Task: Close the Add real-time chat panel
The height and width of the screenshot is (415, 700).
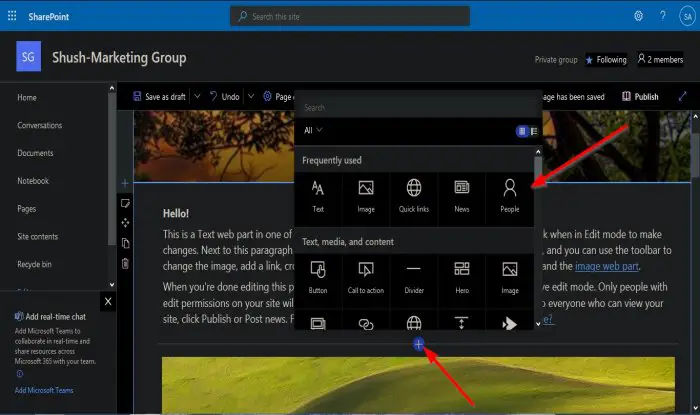Action: tap(108, 302)
